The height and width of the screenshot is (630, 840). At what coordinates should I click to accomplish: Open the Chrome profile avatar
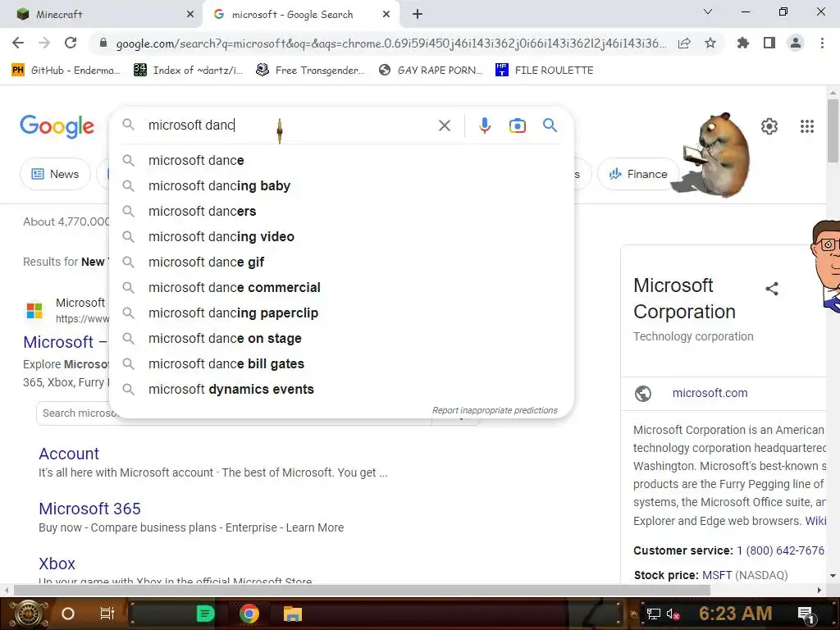796,43
